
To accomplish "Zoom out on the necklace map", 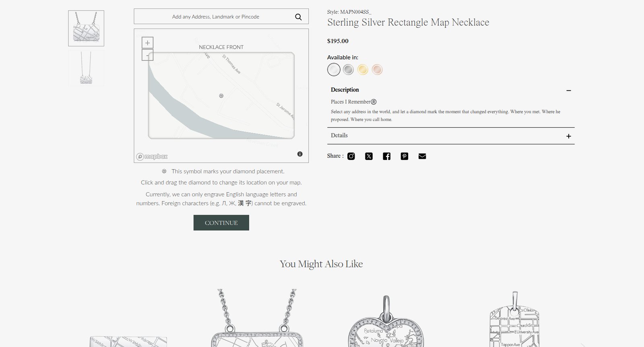I will (x=148, y=55).
